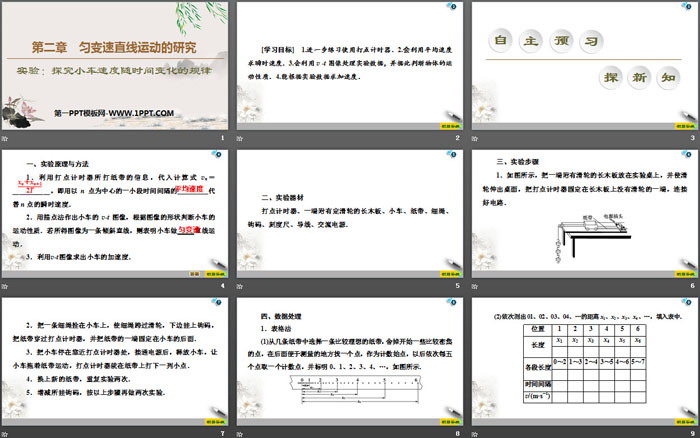Click blue corner icon on slide 4
700x438 pixels.
[x=217, y=154]
